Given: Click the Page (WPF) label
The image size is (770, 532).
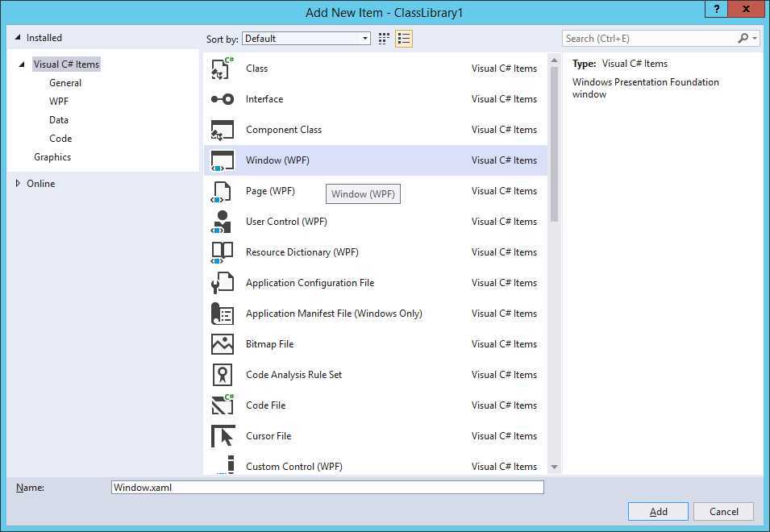Looking at the screenshot, I should [270, 191].
